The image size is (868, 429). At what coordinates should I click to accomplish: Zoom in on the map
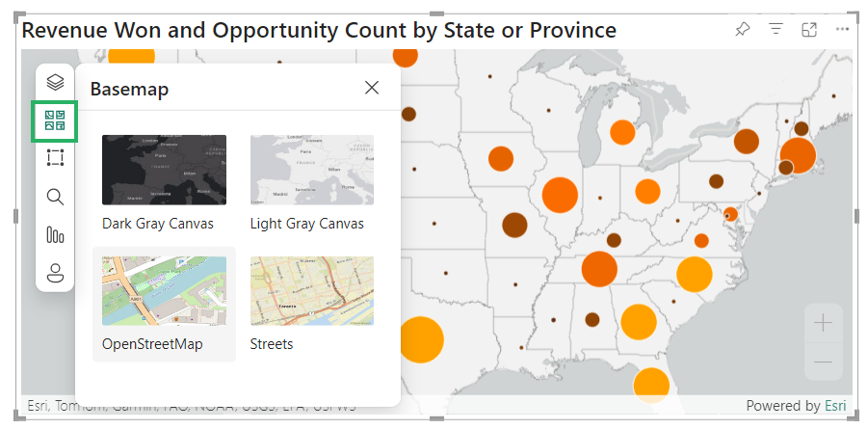[x=823, y=323]
